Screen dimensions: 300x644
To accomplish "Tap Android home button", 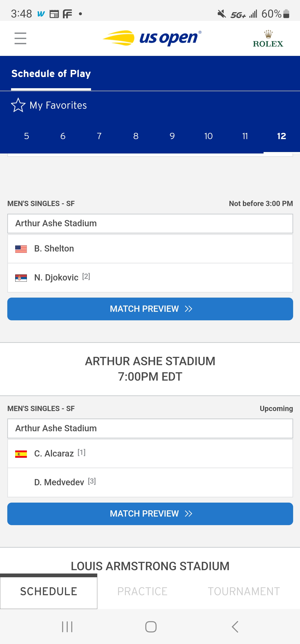I will tap(151, 626).
